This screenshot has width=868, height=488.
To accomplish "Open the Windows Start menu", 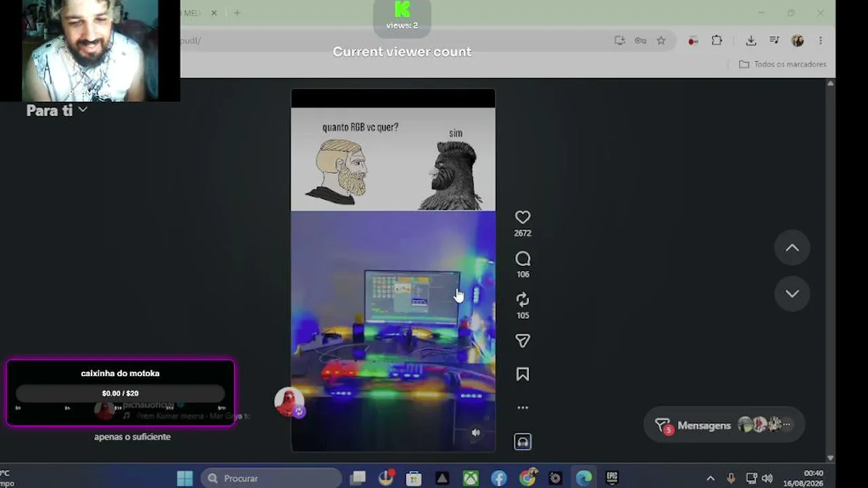I will (x=184, y=479).
